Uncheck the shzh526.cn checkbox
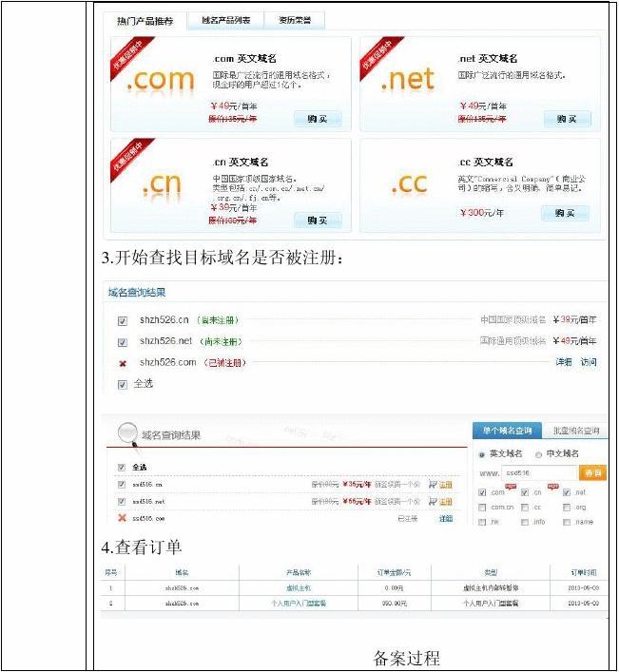Image resolution: width=619 pixels, height=672 pixels. coord(122,320)
